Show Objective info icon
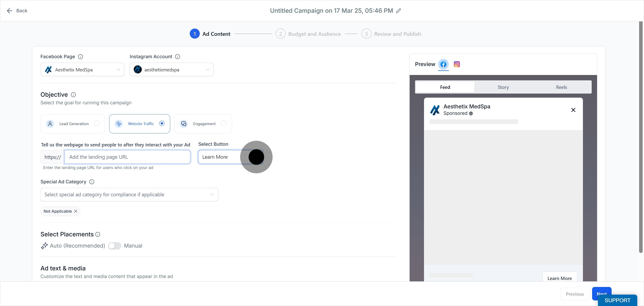The width and height of the screenshot is (644, 306). tap(73, 95)
